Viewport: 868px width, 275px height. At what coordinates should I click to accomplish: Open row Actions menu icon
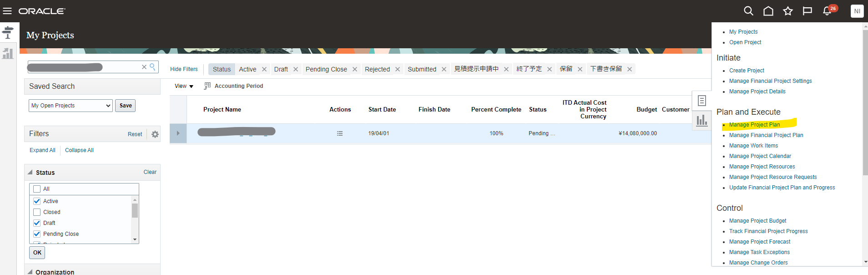coord(340,133)
